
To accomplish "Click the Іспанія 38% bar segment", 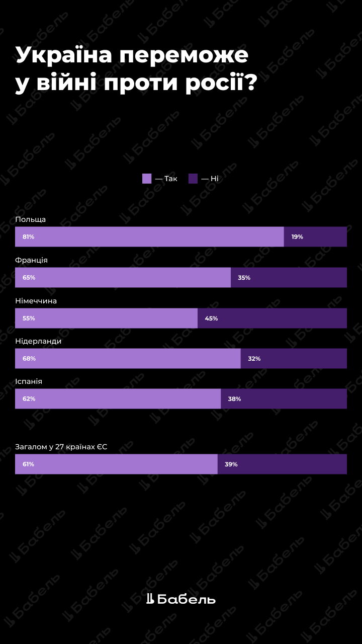I will (x=284, y=398).
